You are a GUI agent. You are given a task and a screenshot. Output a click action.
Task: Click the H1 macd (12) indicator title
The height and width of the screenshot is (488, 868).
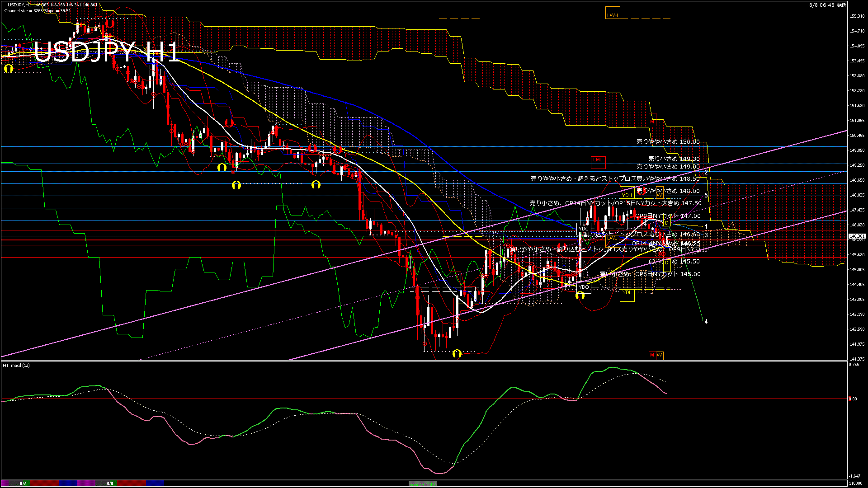point(16,365)
